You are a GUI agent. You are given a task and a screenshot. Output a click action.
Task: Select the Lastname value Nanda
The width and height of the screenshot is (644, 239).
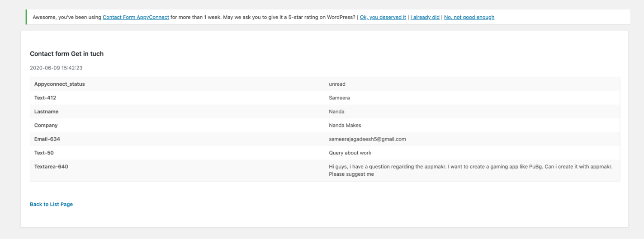[336, 112]
